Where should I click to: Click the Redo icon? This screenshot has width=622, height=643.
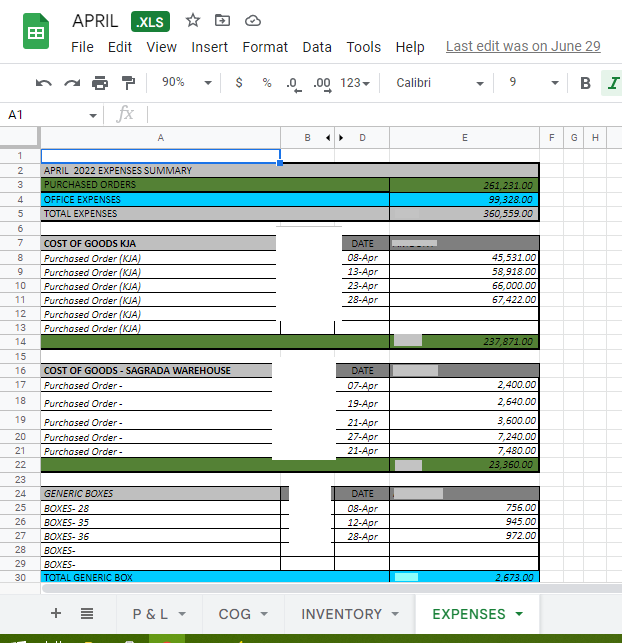pyautogui.click(x=72, y=83)
